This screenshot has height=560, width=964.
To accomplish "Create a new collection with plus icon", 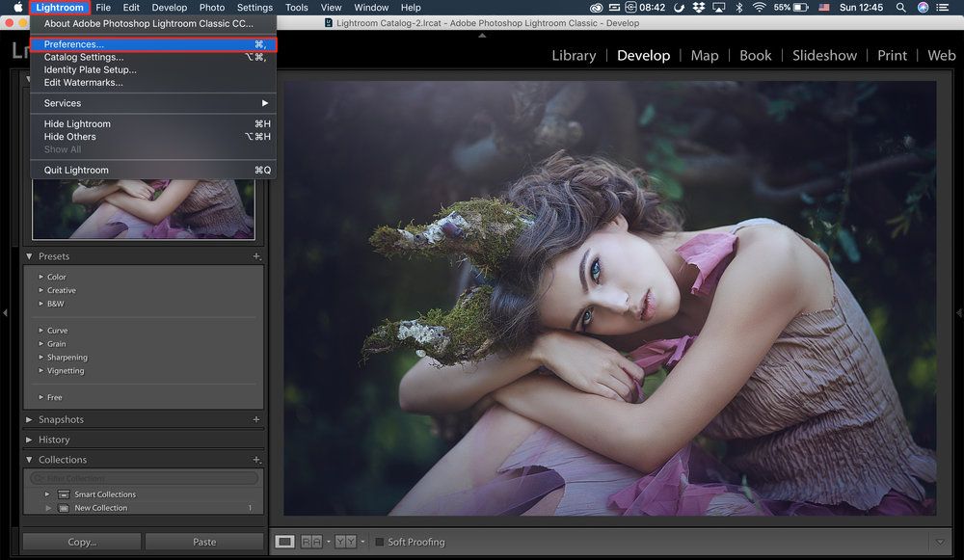I will coord(256,460).
